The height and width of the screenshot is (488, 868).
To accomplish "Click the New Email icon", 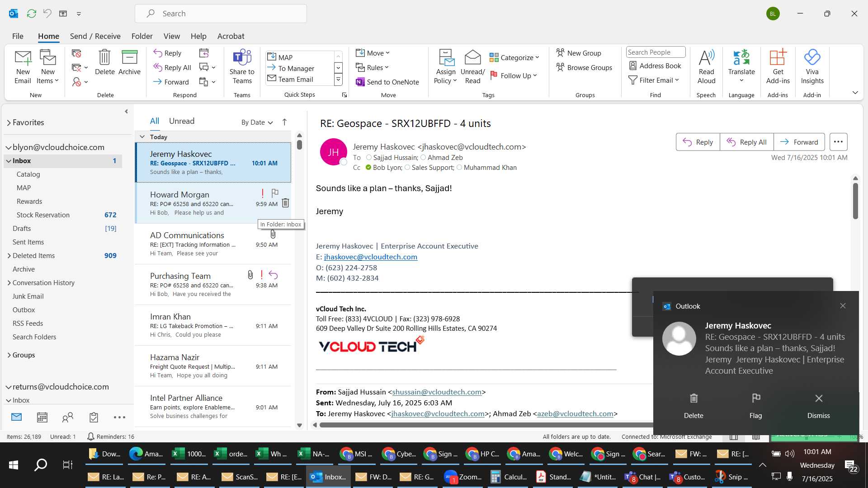I will (23, 67).
